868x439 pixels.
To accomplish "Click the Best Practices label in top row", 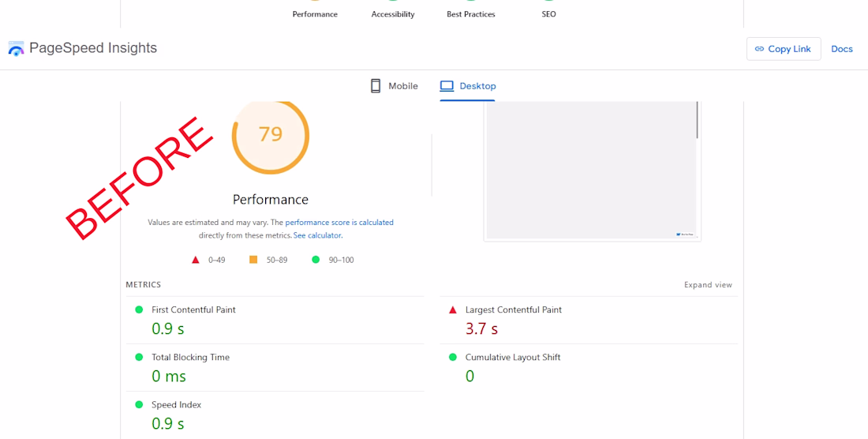I will click(471, 14).
